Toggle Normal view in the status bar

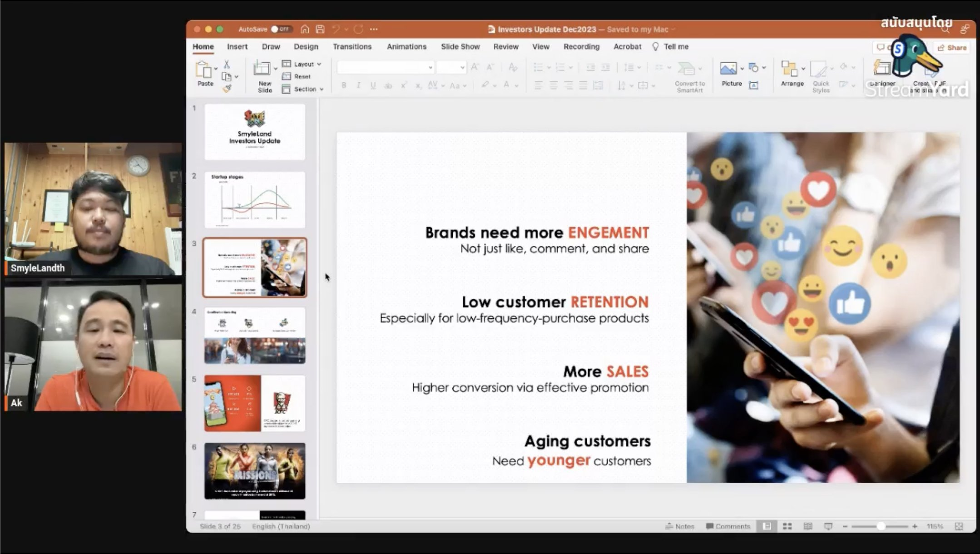[x=767, y=526]
